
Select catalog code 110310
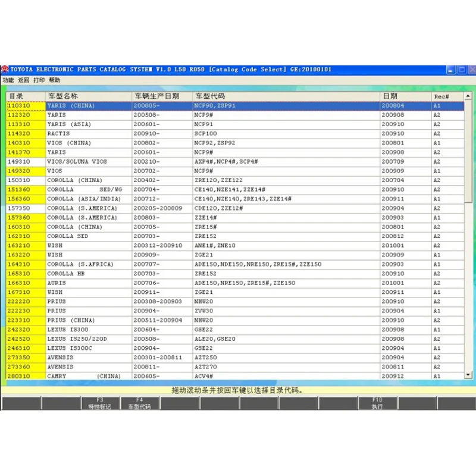[x=26, y=106]
